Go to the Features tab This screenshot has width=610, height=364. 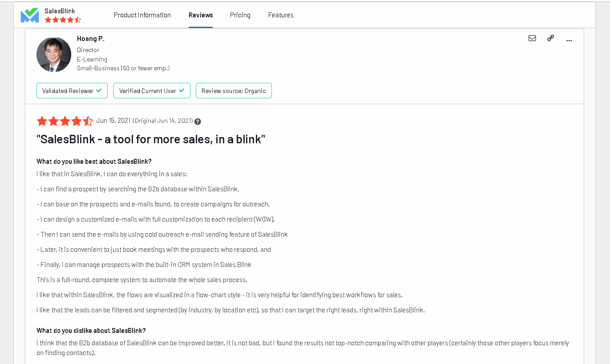click(x=281, y=15)
